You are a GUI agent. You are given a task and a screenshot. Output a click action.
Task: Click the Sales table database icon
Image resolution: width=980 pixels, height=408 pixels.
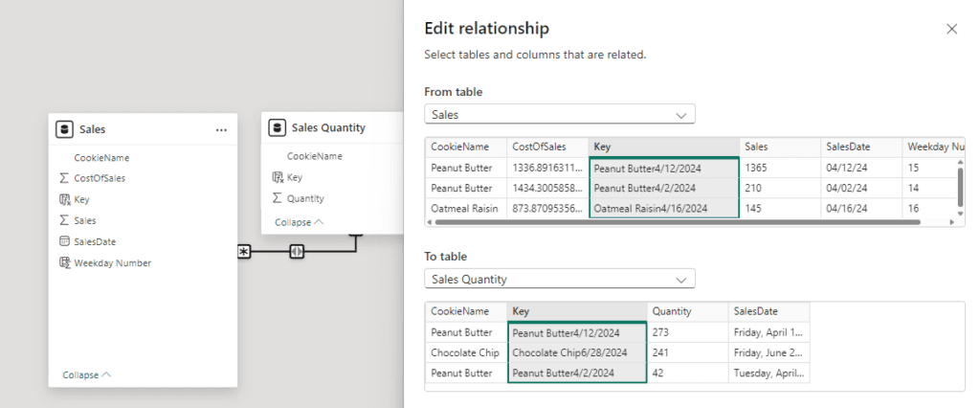click(65, 129)
